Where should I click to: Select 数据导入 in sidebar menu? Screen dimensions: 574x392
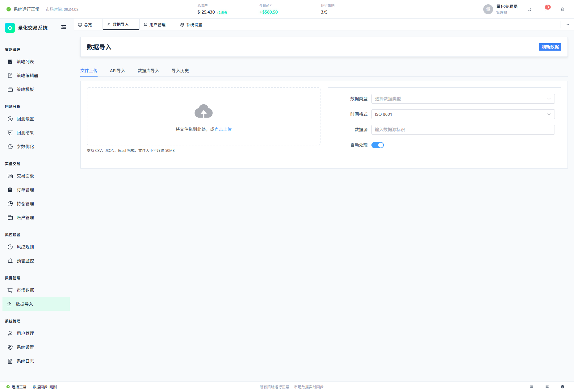(36, 304)
